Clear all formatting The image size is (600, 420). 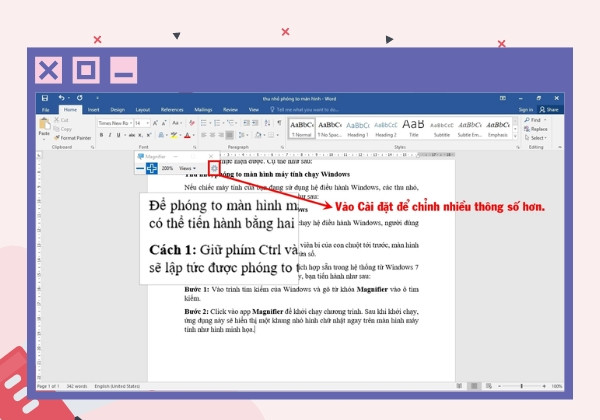click(x=192, y=123)
